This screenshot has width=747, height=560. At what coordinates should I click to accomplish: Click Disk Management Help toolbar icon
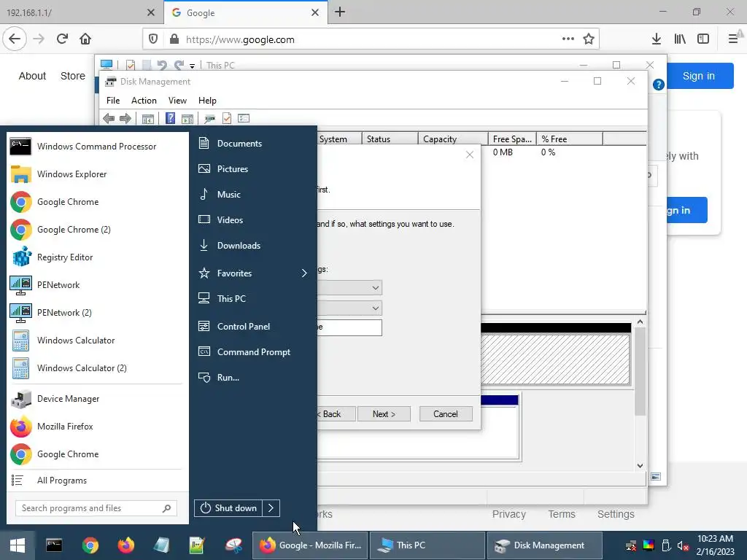[170, 118]
